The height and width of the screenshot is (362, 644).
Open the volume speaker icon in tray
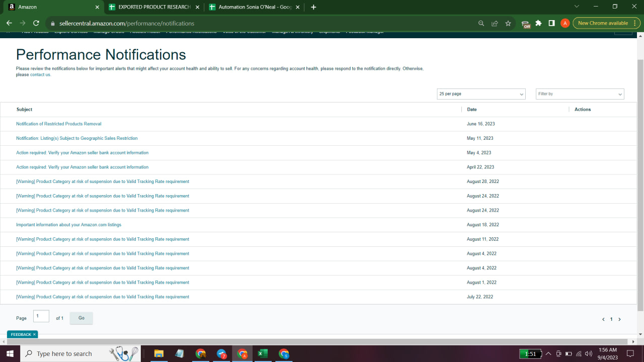point(589,353)
